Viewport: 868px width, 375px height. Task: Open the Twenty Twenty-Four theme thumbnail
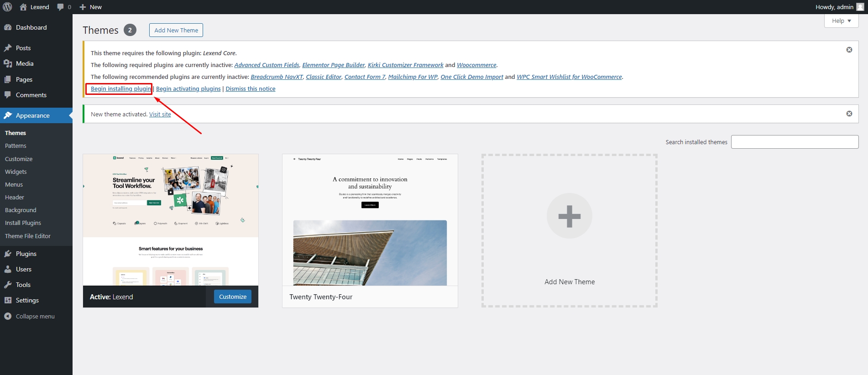370,220
